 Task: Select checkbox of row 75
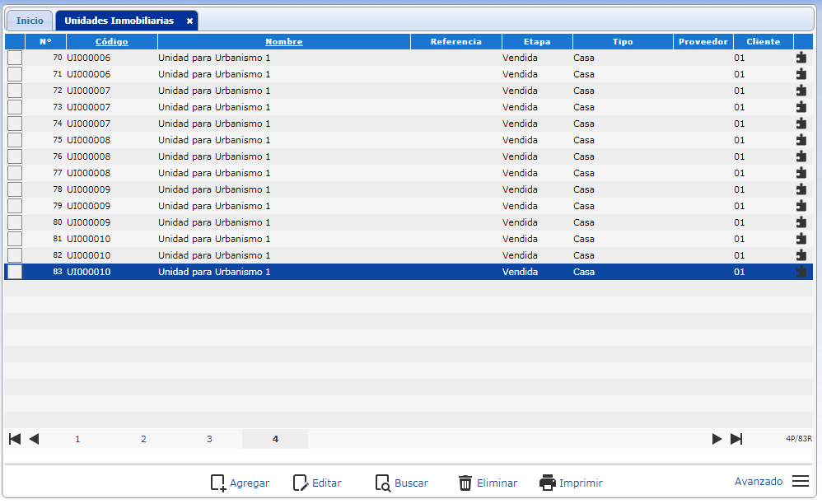pyautogui.click(x=15, y=140)
